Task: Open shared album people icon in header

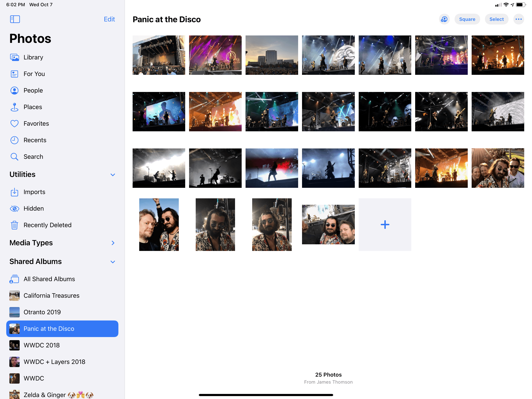Action: [x=444, y=19]
